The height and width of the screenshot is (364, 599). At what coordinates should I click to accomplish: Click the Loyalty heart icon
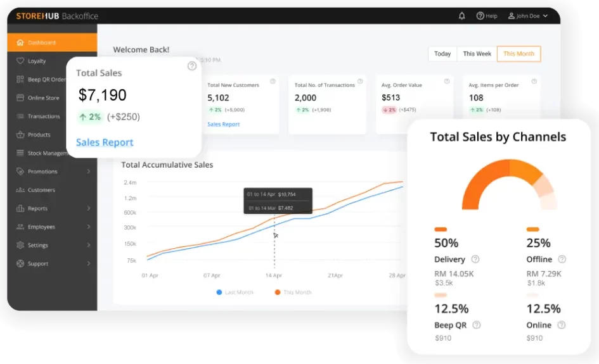[20, 61]
